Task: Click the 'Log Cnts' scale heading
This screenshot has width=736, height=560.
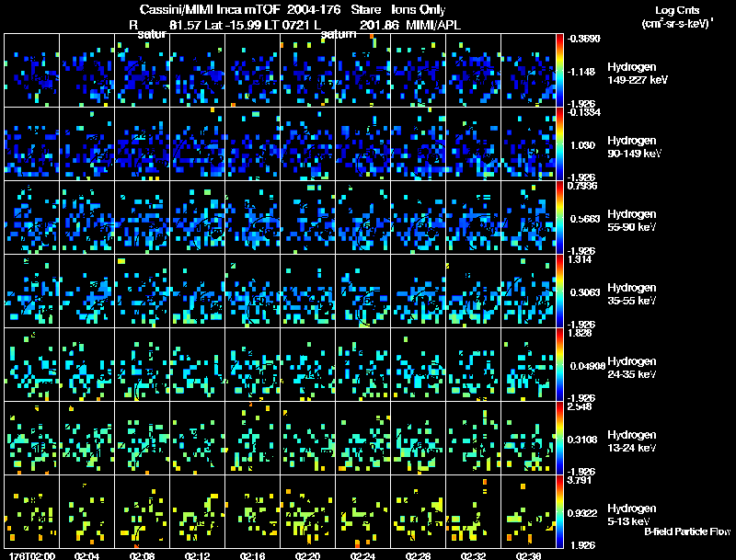Action: (677, 10)
